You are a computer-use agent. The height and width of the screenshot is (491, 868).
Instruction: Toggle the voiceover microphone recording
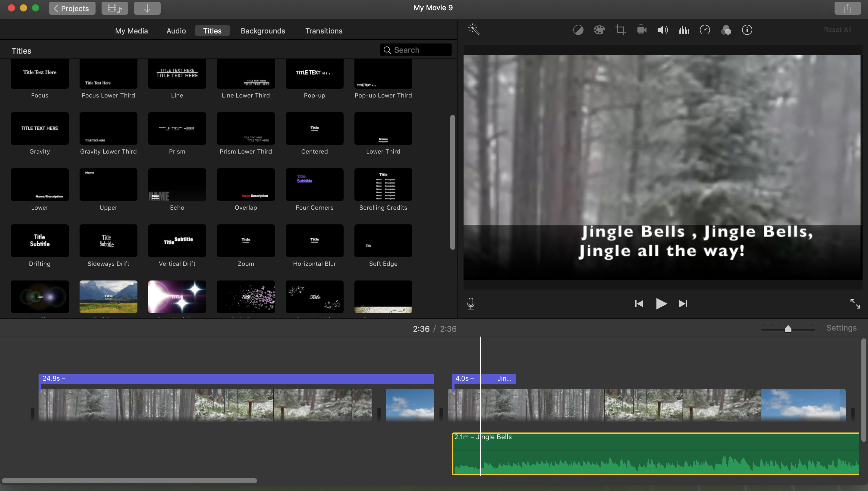471,303
